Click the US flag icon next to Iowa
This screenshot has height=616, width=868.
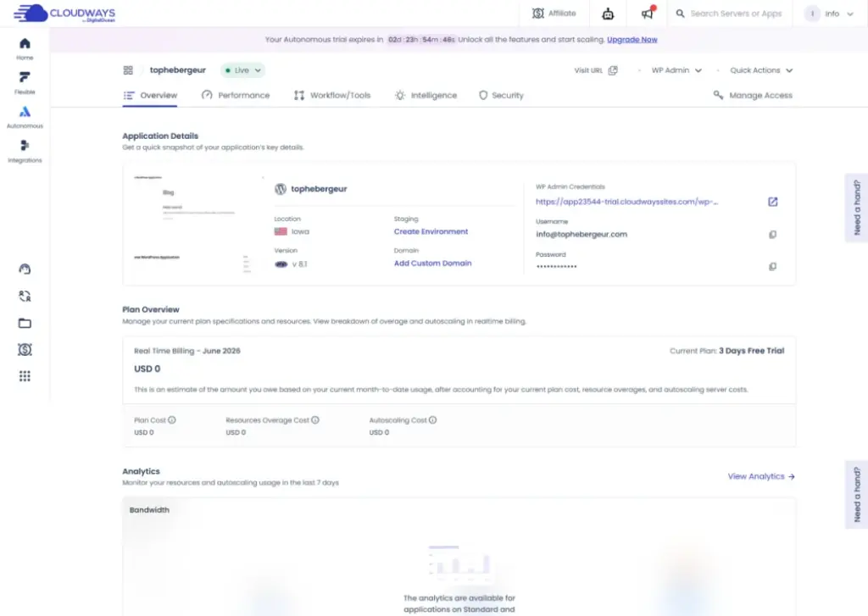(x=281, y=231)
